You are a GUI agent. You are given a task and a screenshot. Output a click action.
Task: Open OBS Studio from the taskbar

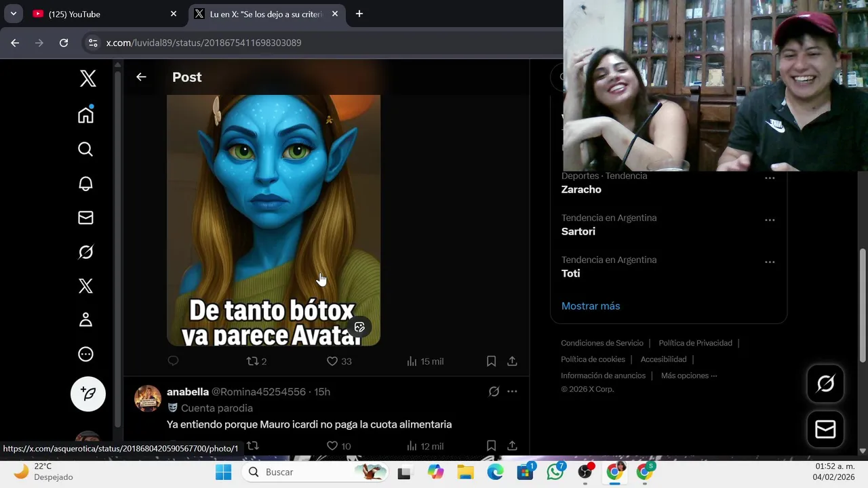(585, 472)
